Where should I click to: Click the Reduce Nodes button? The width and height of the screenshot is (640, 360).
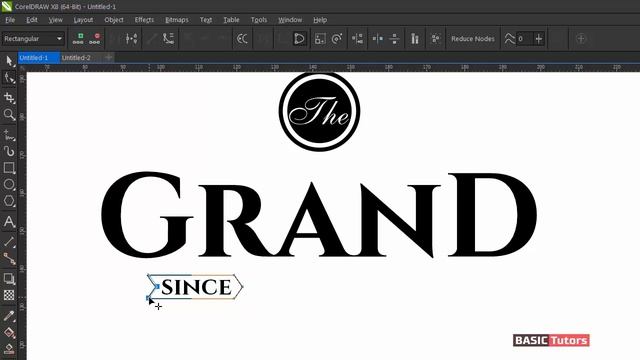473,39
